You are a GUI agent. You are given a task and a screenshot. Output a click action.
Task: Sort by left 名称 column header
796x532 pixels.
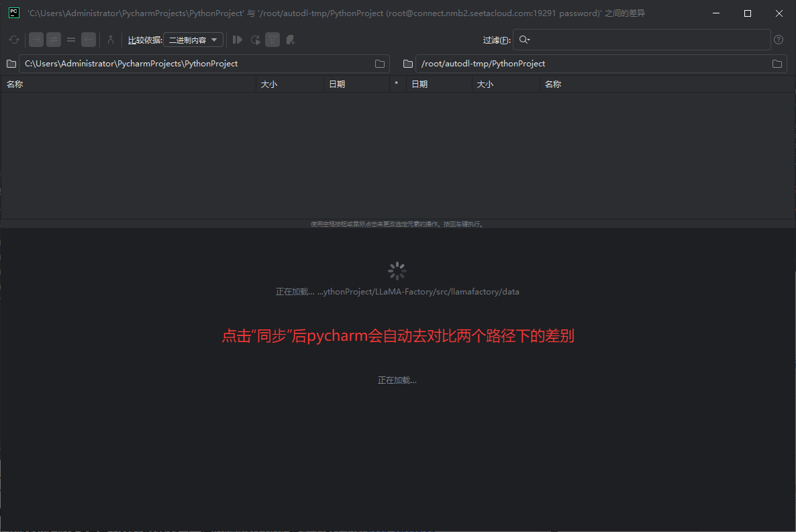pyautogui.click(x=128, y=85)
